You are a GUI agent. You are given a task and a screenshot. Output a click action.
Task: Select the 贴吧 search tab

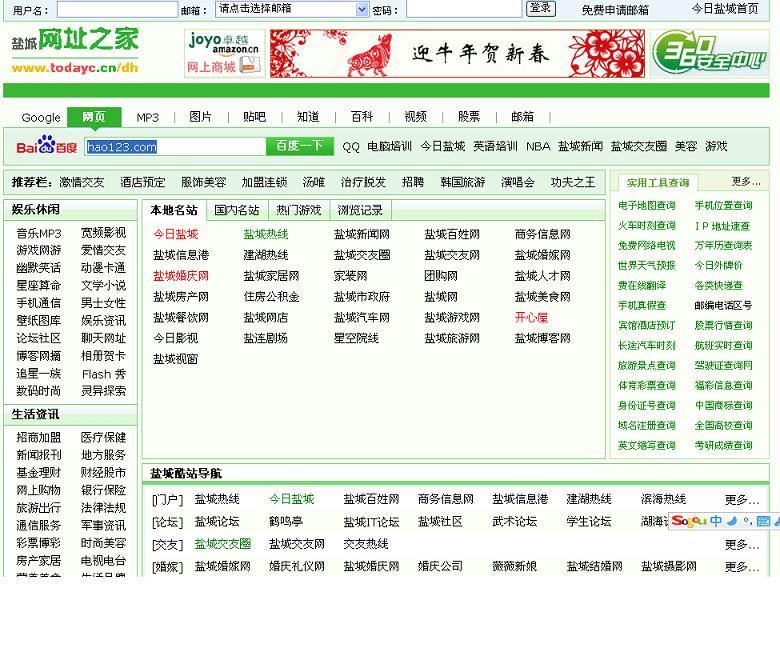point(254,117)
